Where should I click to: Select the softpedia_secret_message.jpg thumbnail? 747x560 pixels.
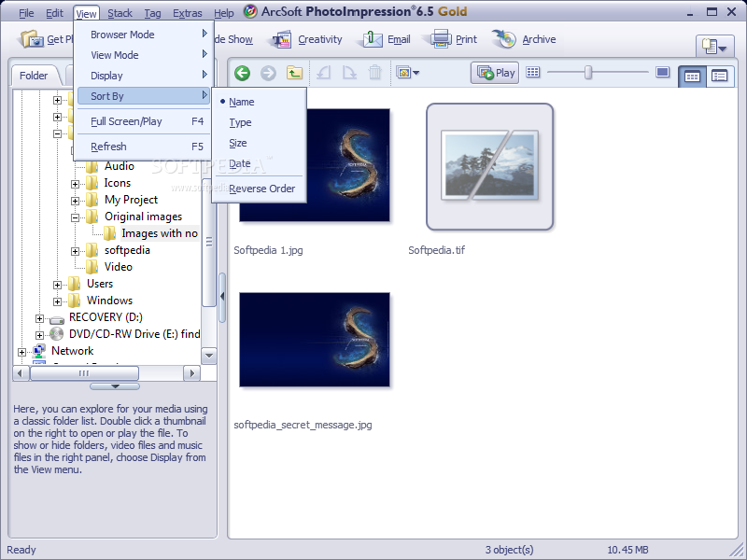coord(315,340)
